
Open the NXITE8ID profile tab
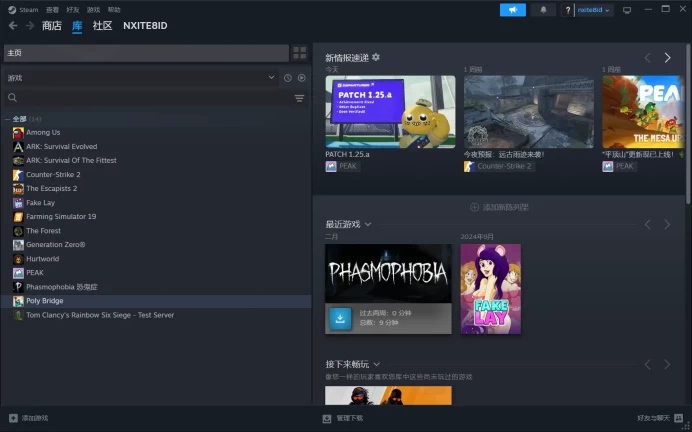coord(145,26)
